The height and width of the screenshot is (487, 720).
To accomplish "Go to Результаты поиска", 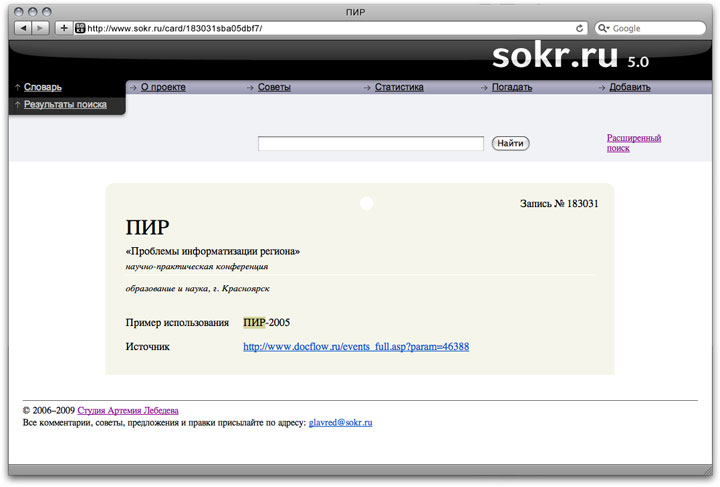I will (x=65, y=104).
